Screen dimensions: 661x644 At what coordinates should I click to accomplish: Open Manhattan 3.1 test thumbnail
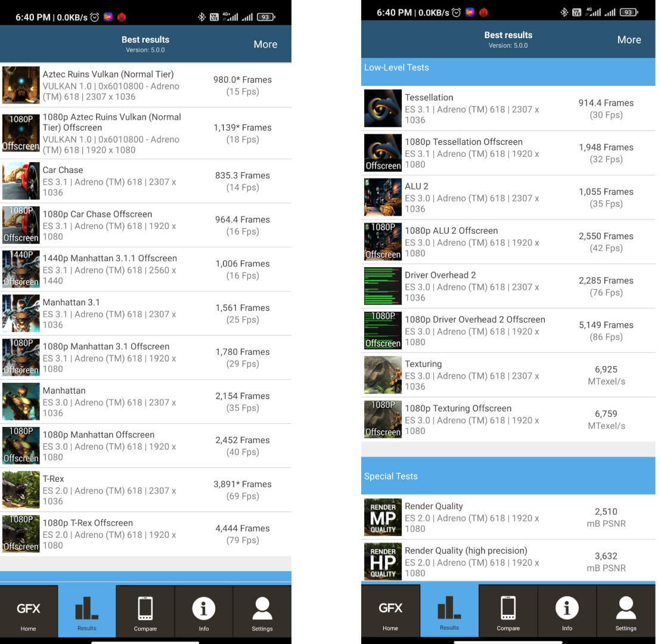click(21, 314)
